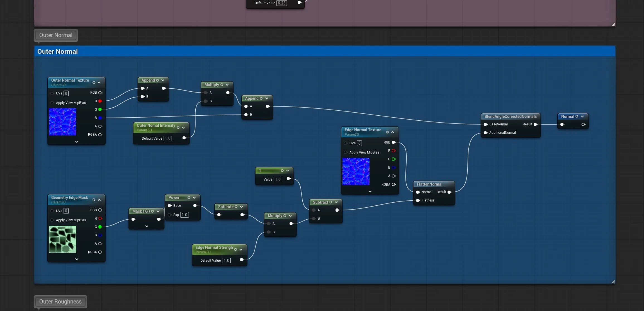644x311 pixels.
Task: Click AdditionalNormal input pin on BlendAngleCorrectedNormals
Action: coord(486,133)
